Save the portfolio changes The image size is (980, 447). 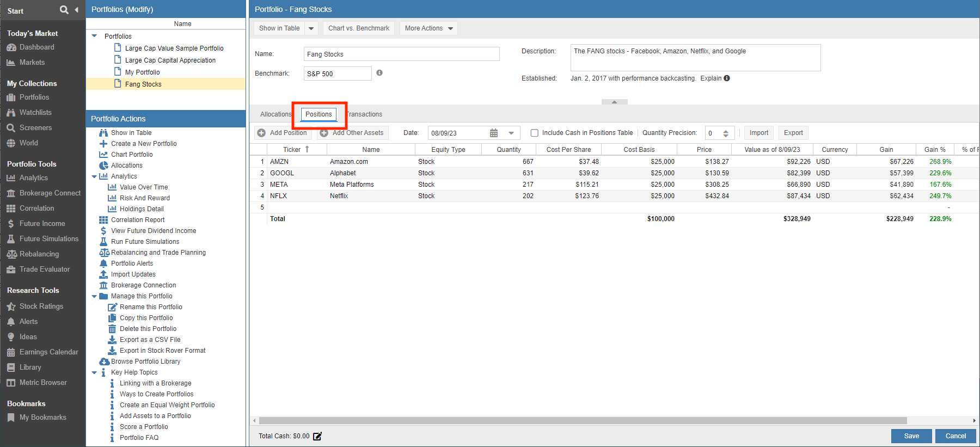click(x=911, y=436)
